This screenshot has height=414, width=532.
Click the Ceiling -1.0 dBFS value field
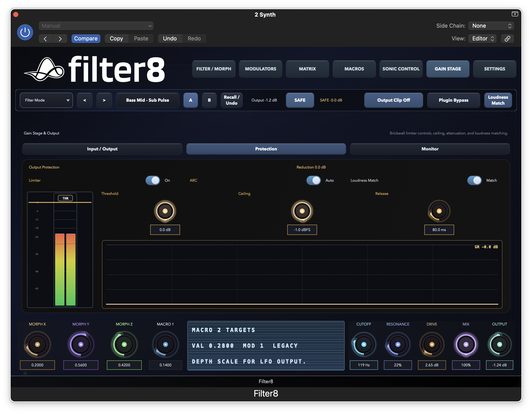coord(302,230)
